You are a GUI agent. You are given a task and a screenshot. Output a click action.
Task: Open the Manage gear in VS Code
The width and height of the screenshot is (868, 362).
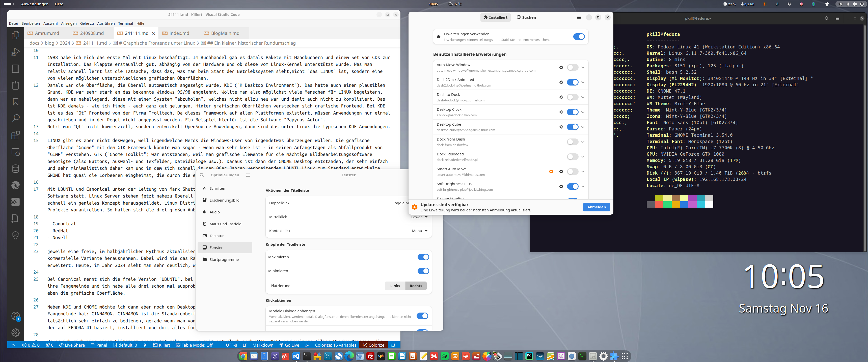(x=15, y=333)
